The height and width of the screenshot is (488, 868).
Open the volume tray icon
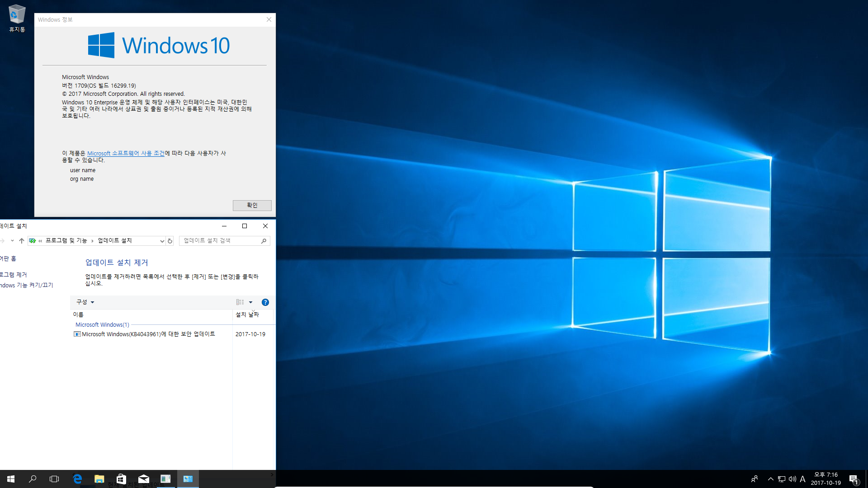(792, 479)
